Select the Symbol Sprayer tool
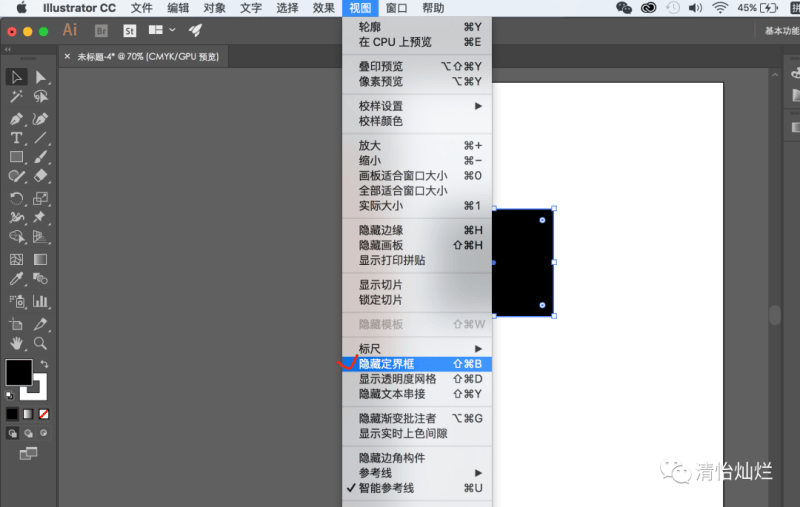The image size is (800, 507). pos(16,301)
